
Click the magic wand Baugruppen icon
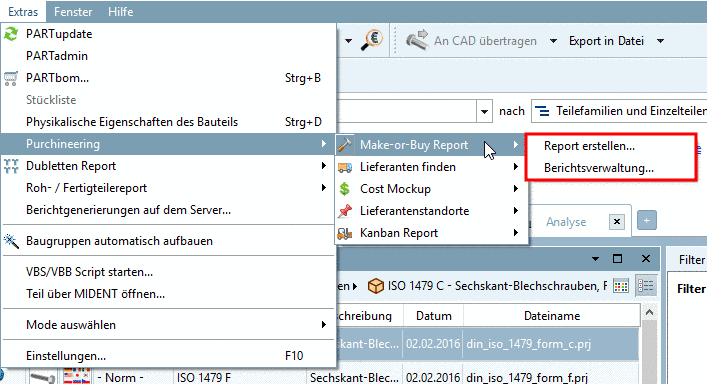coord(11,241)
